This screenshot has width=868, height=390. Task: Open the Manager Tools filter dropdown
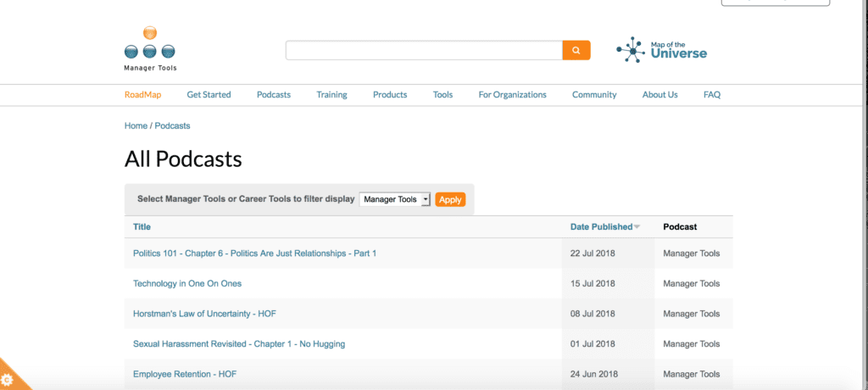[395, 199]
